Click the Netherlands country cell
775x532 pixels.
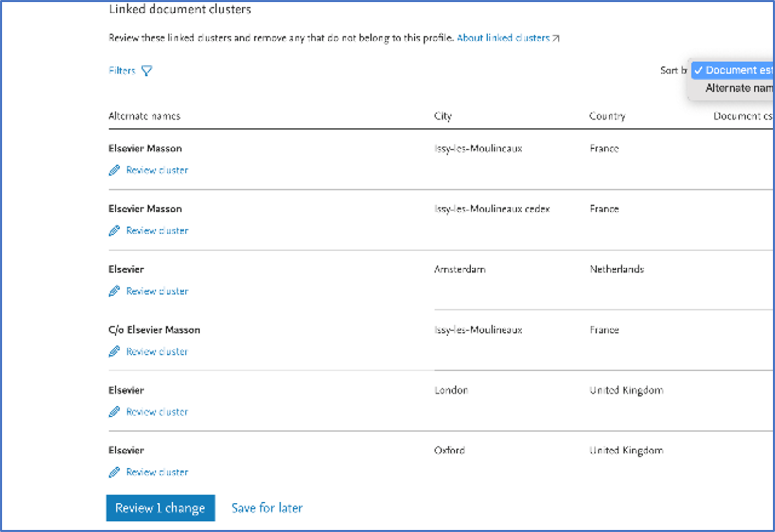click(x=617, y=269)
